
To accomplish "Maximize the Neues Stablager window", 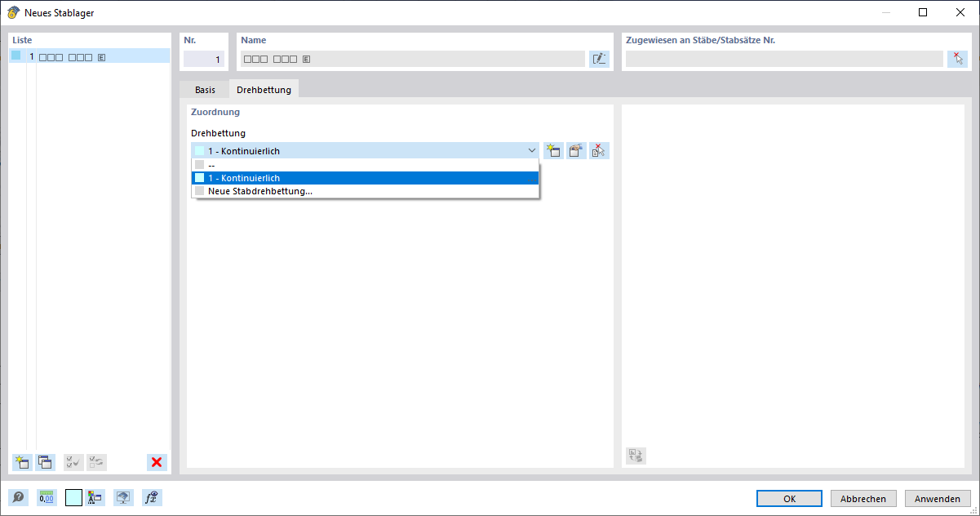I will 923,12.
